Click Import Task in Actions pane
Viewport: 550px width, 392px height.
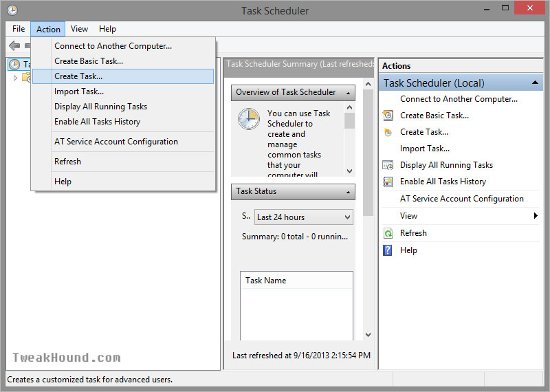coord(424,149)
